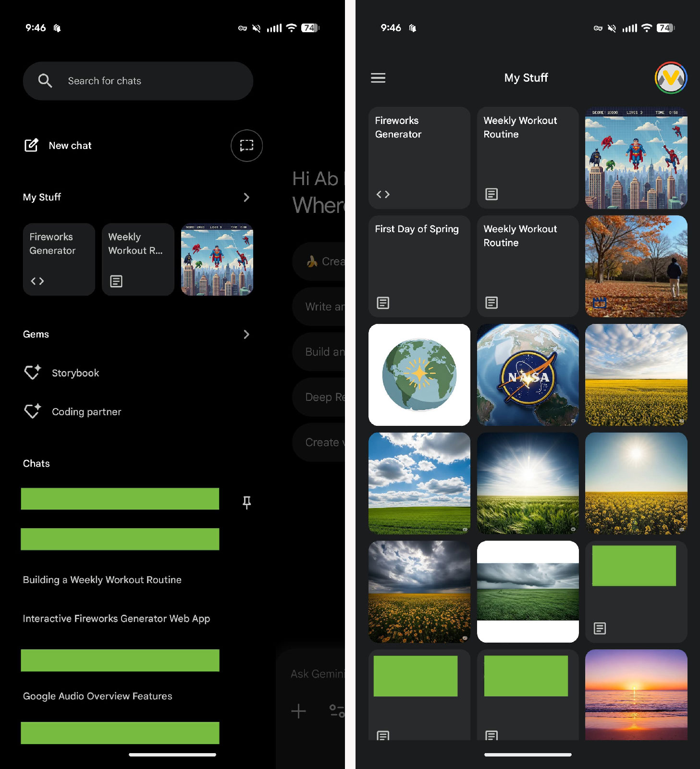
Task: Open the superhero pixel art thumbnail in sidebar
Action: coord(217,260)
